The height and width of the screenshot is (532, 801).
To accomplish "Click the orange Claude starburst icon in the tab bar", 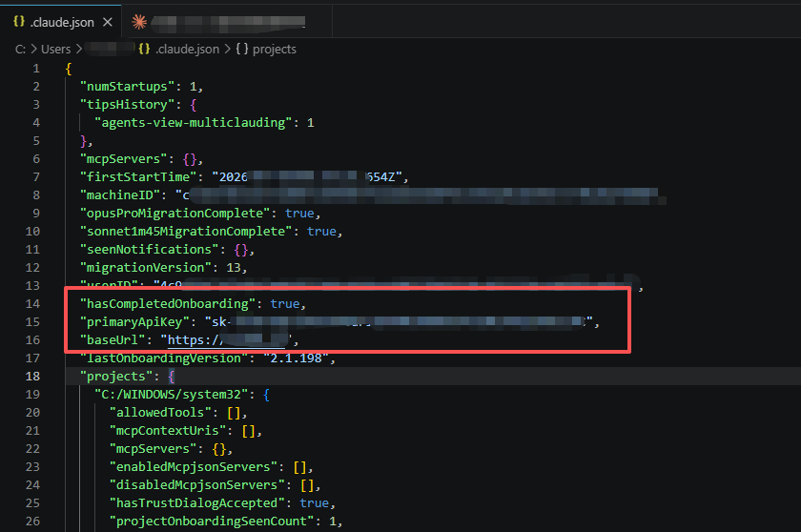I will (139, 22).
